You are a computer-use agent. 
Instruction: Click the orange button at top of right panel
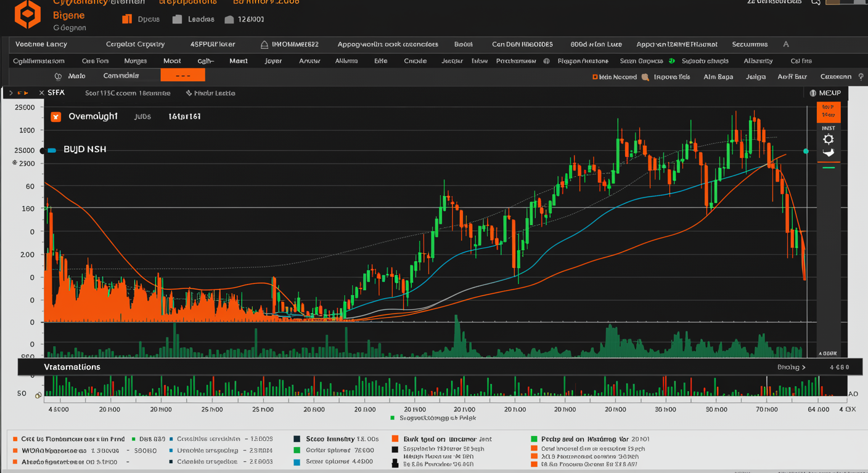click(x=828, y=111)
